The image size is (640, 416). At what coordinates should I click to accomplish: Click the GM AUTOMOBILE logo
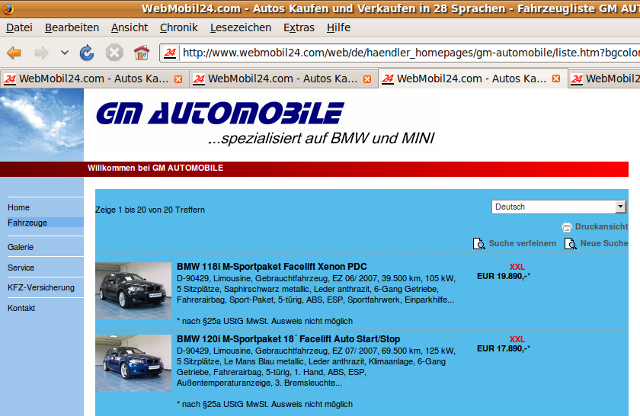(x=220, y=113)
